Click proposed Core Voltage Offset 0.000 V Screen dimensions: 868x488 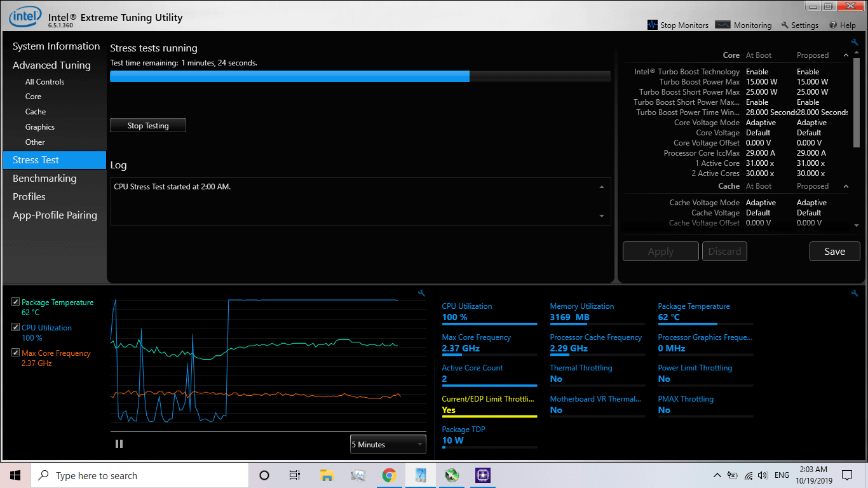coord(810,143)
